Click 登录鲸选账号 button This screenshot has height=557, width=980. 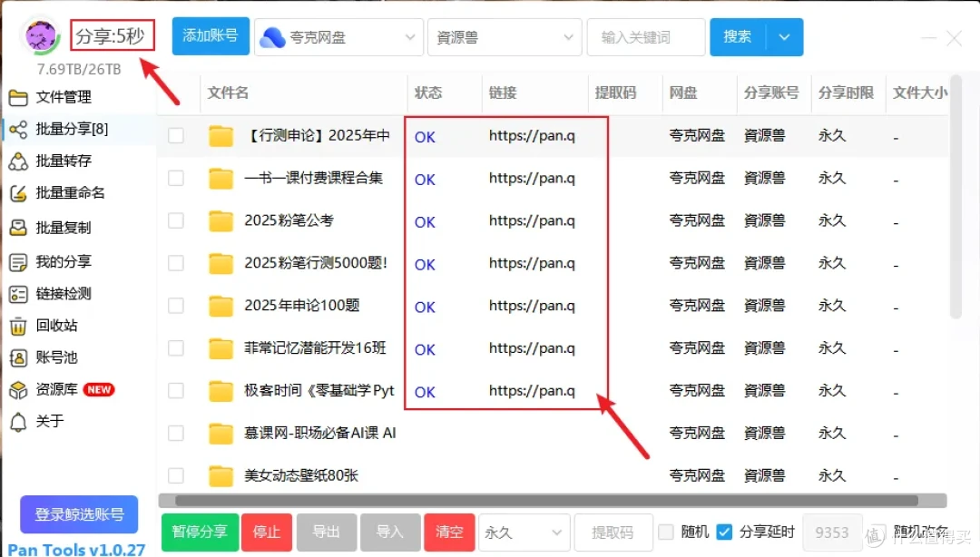click(x=79, y=514)
